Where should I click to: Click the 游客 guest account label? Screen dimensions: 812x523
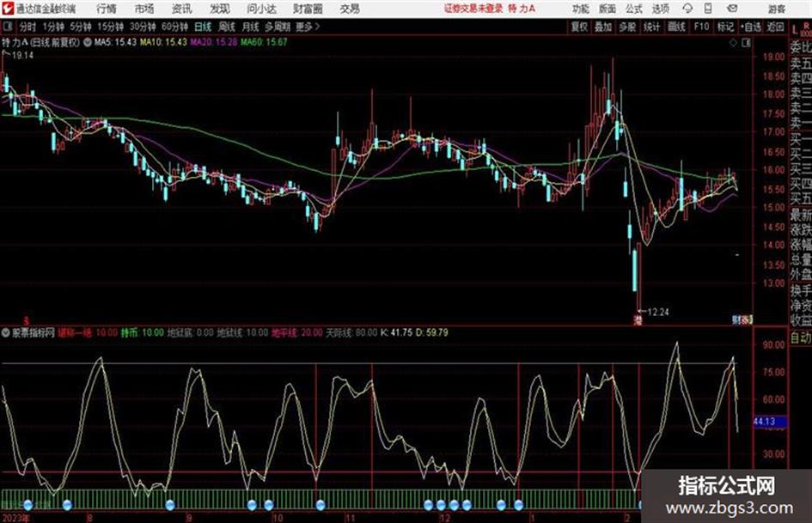point(776,9)
